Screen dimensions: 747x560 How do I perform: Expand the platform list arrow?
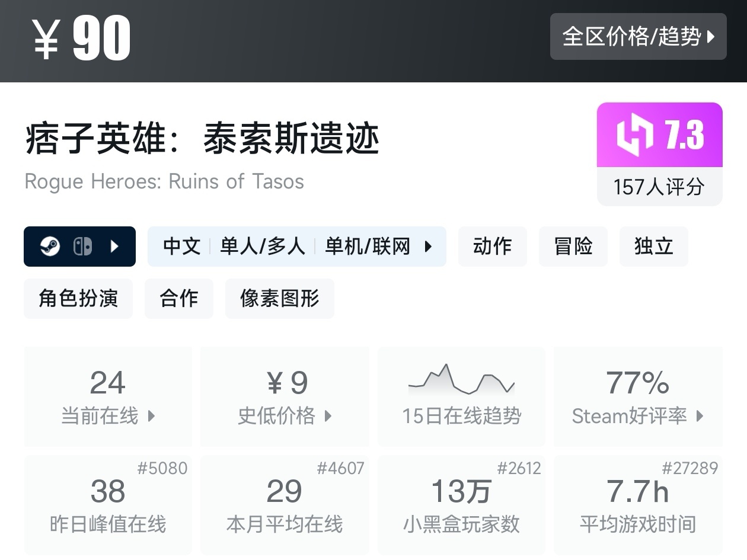point(115,247)
